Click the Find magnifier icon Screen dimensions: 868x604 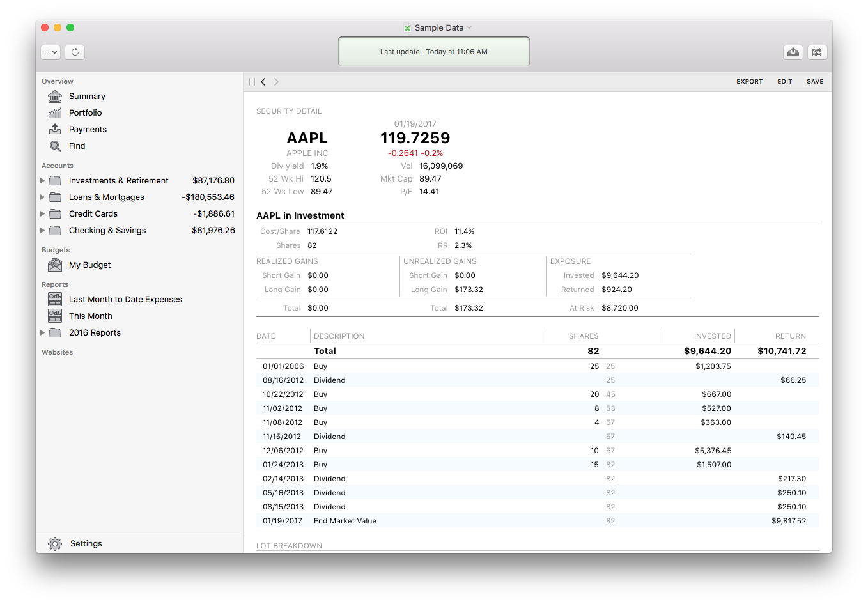point(56,146)
